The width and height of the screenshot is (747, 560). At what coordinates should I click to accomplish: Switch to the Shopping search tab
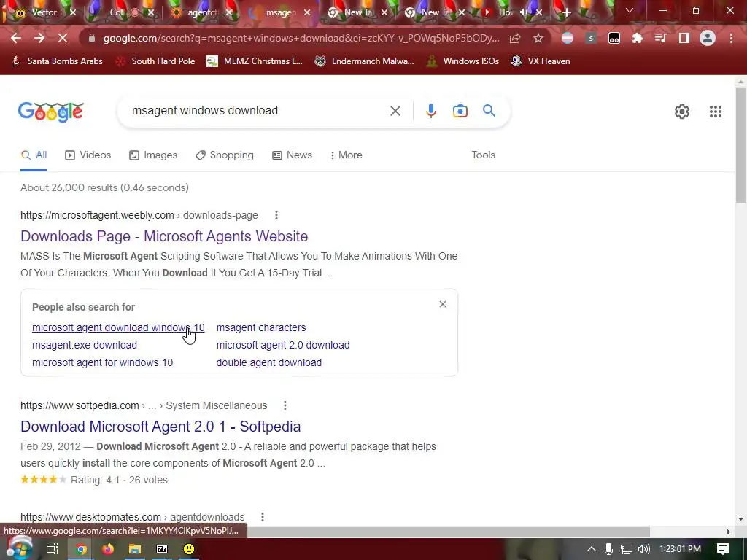(x=225, y=155)
